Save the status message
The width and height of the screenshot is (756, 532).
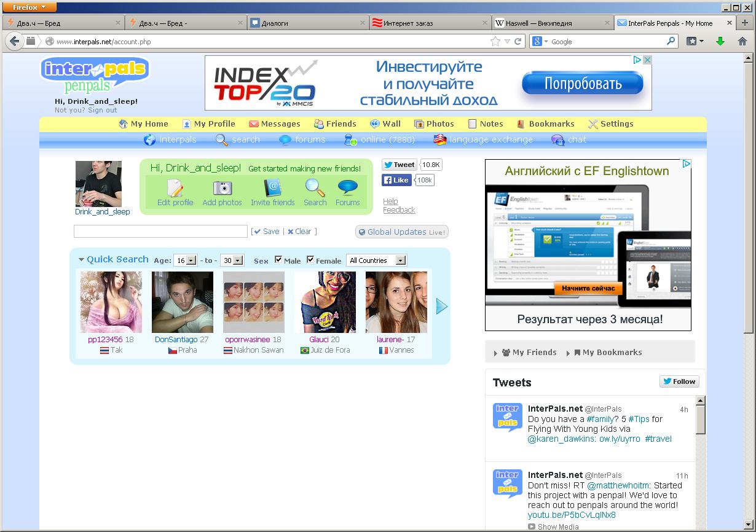[x=266, y=232]
